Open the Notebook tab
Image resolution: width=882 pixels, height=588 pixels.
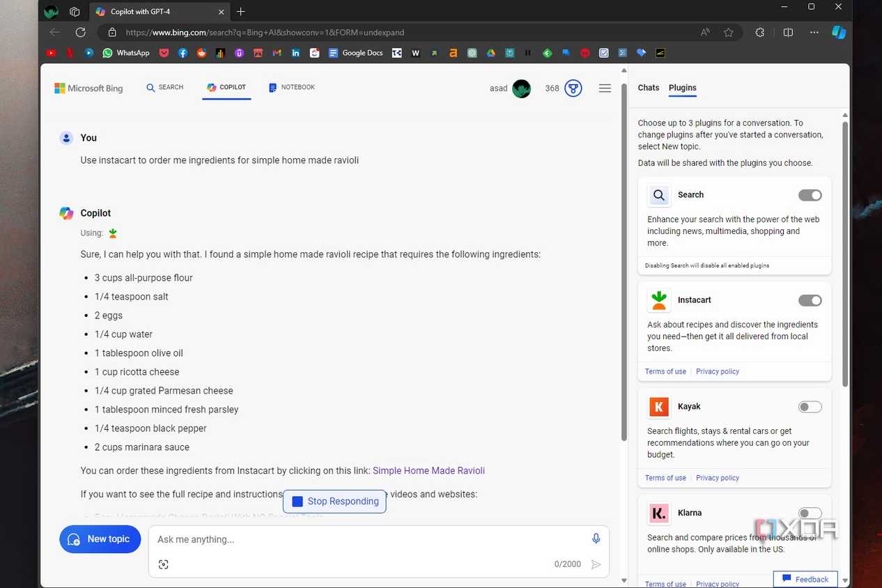click(x=292, y=88)
